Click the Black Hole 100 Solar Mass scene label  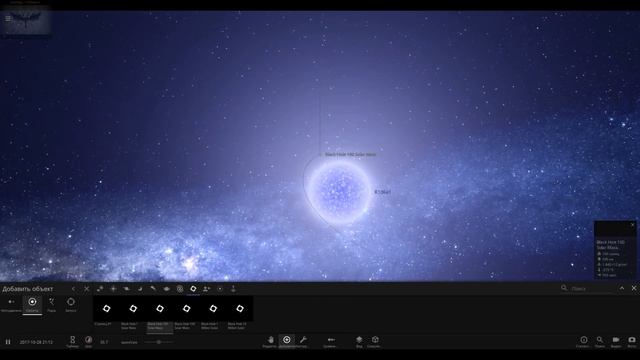point(350,154)
